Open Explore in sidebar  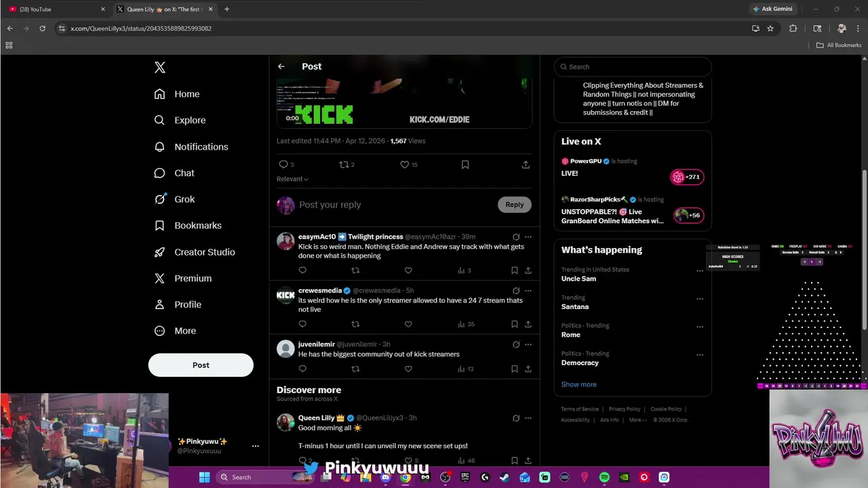[x=180, y=120]
